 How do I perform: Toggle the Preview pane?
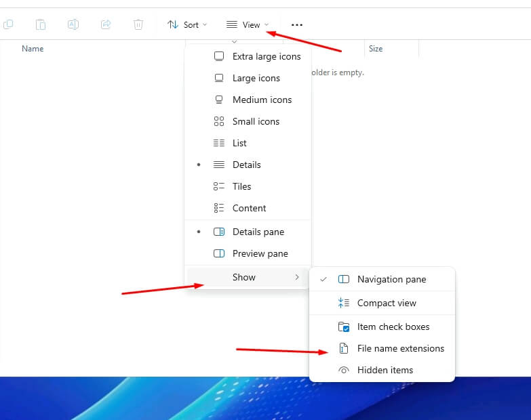[x=248, y=253]
